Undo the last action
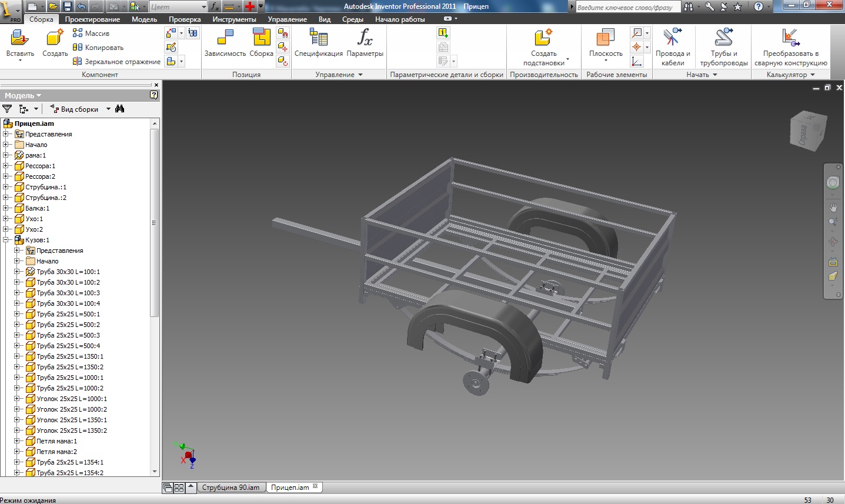 click(x=81, y=6)
